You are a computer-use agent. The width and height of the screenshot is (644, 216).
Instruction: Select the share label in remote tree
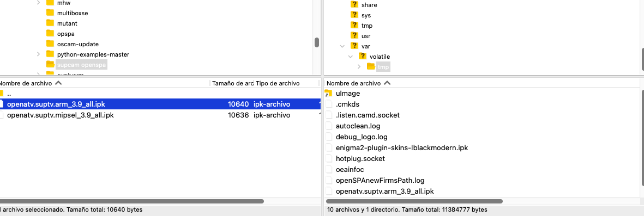[x=369, y=5]
